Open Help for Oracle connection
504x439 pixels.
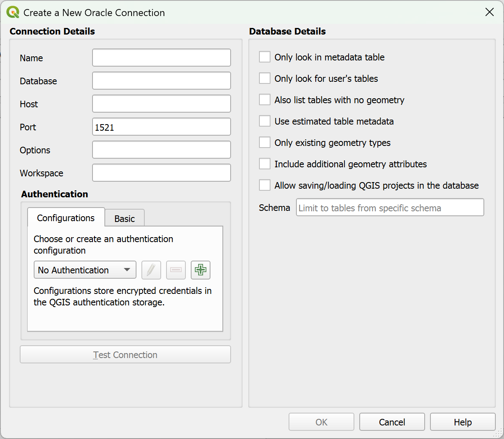click(x=462, y=422)
